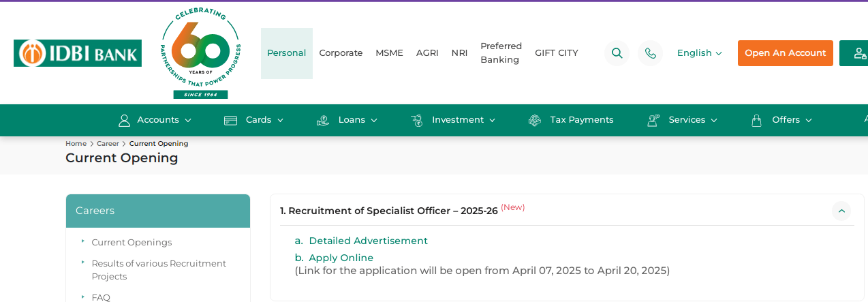
Task: Click the Cards icon in navigation
Action: pos(231,120)
